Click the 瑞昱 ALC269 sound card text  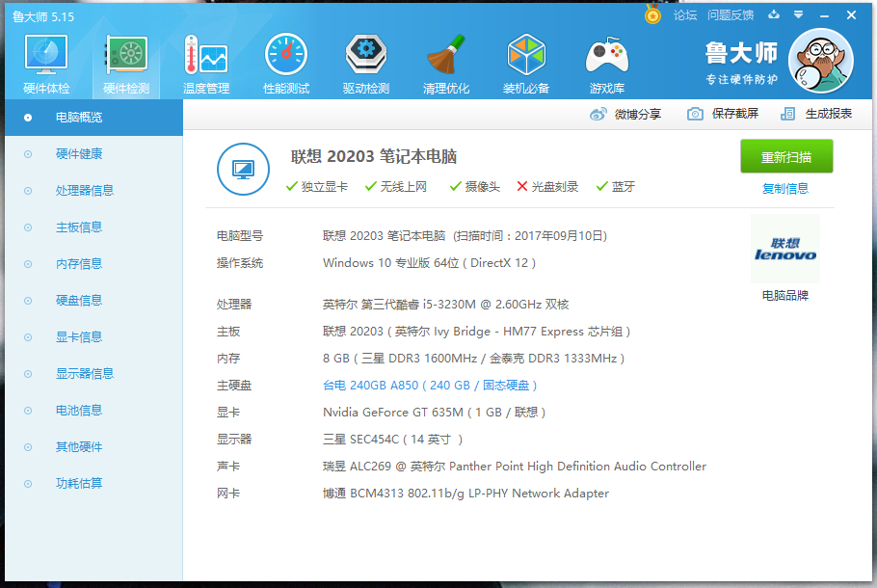[515, 467]
